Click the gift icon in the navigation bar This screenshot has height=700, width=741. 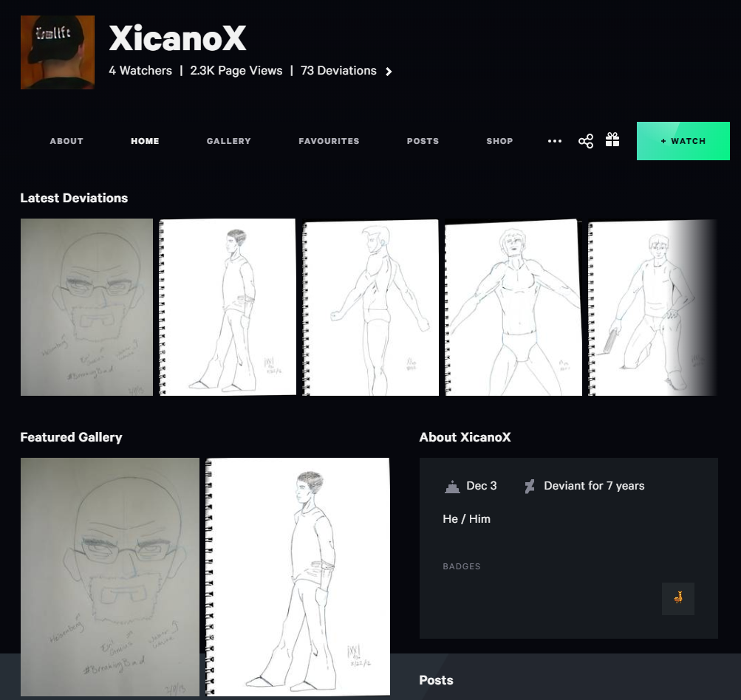coord(612,140)
